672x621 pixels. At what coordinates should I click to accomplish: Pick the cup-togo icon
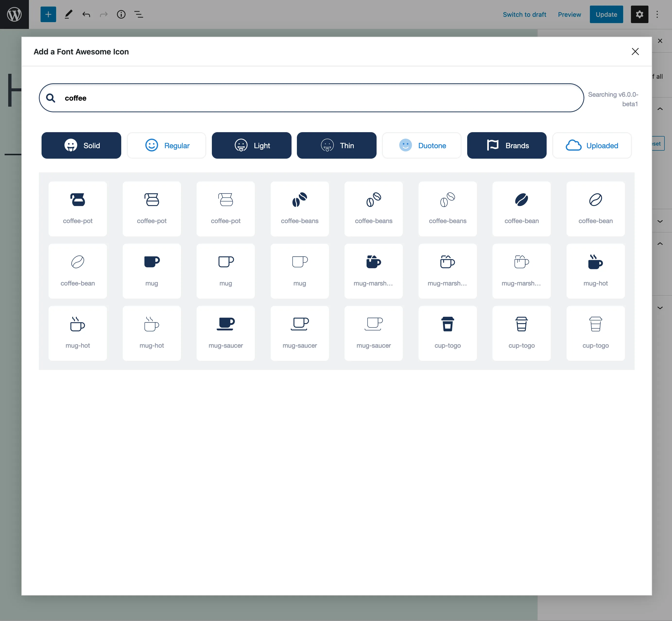(x=448, y=333)
